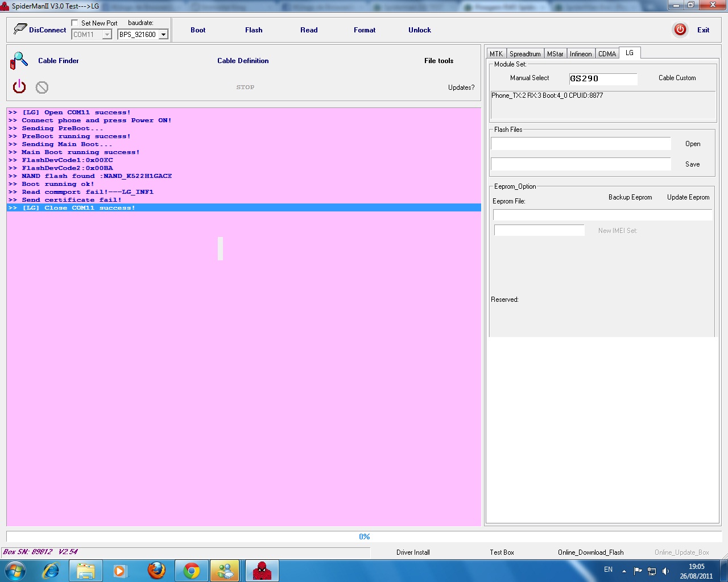Click the grey stop circle icon

(x=42, y=88)
